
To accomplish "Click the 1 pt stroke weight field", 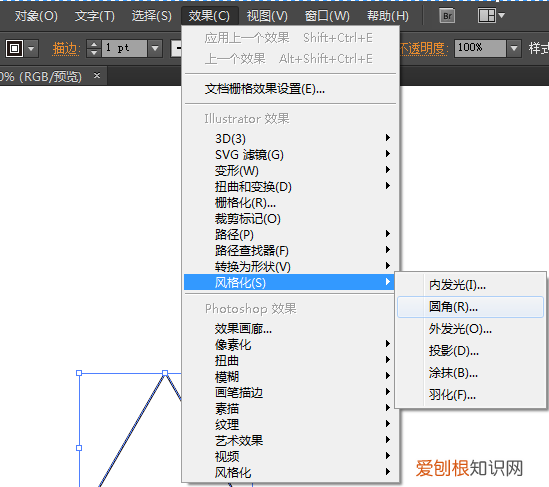I will (124, 48).
